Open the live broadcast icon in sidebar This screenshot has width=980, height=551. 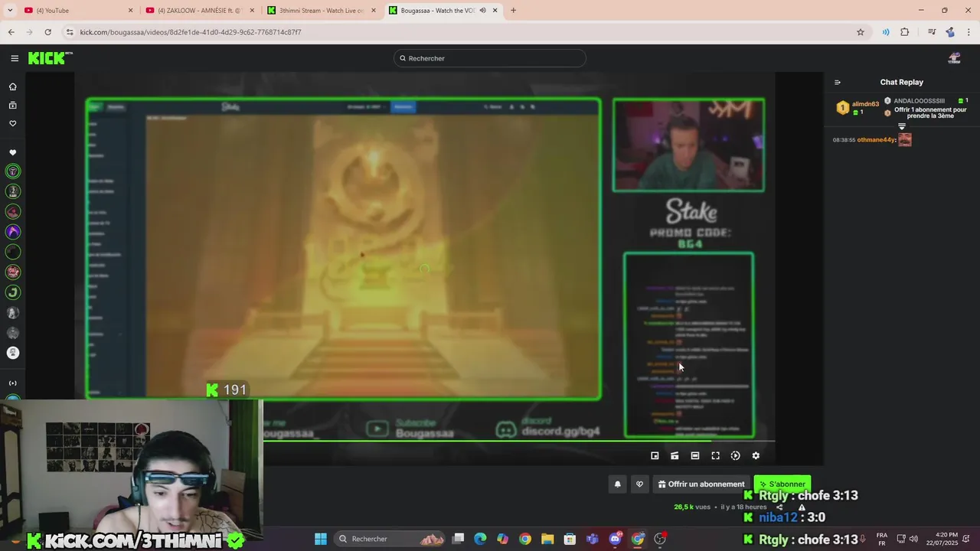pyautogui.click(x=12, y=383)
